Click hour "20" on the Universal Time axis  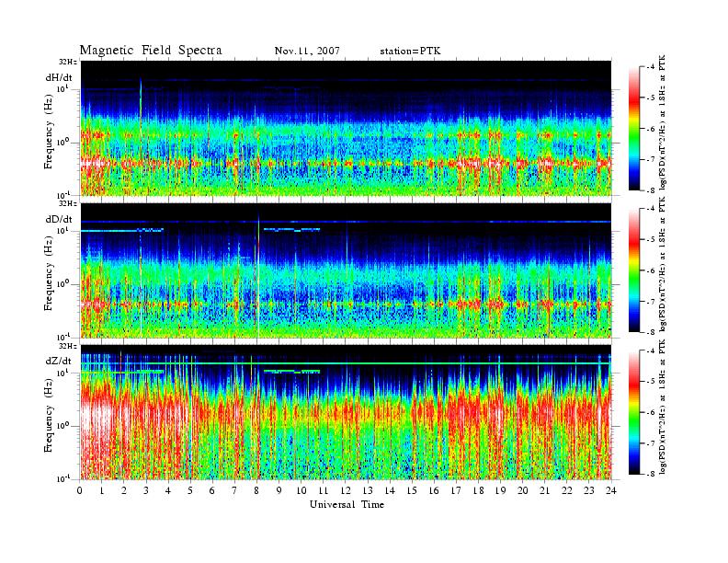tap(522, 490)
